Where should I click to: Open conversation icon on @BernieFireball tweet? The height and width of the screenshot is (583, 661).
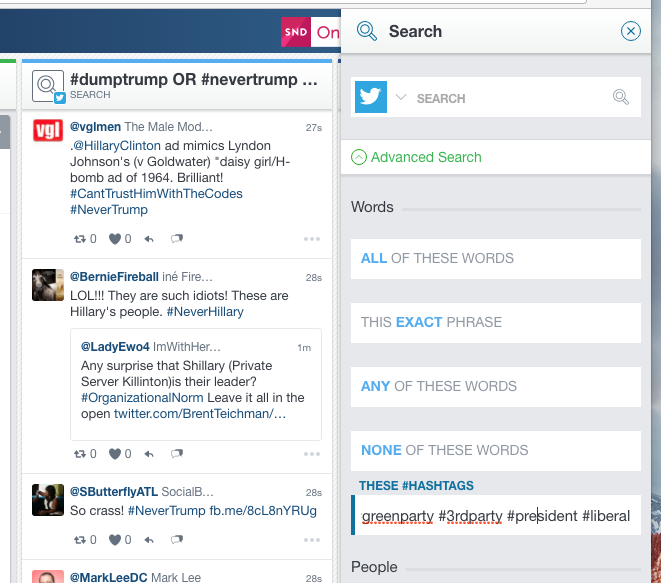coord(177,454)
